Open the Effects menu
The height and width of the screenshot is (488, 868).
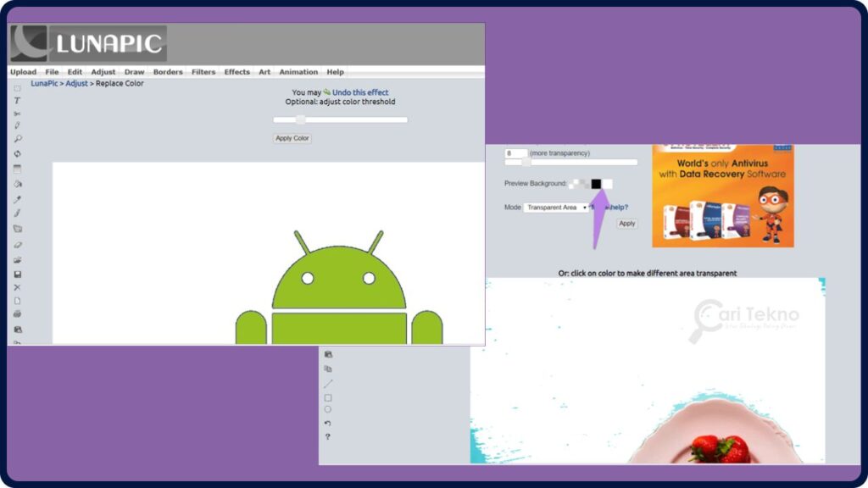(x=237, y=72)
